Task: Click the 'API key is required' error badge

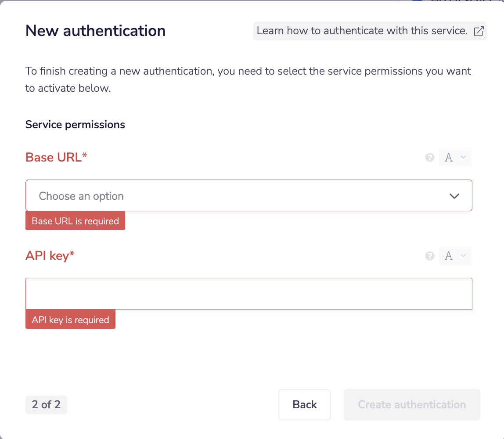Action: (x=70, y=319)
